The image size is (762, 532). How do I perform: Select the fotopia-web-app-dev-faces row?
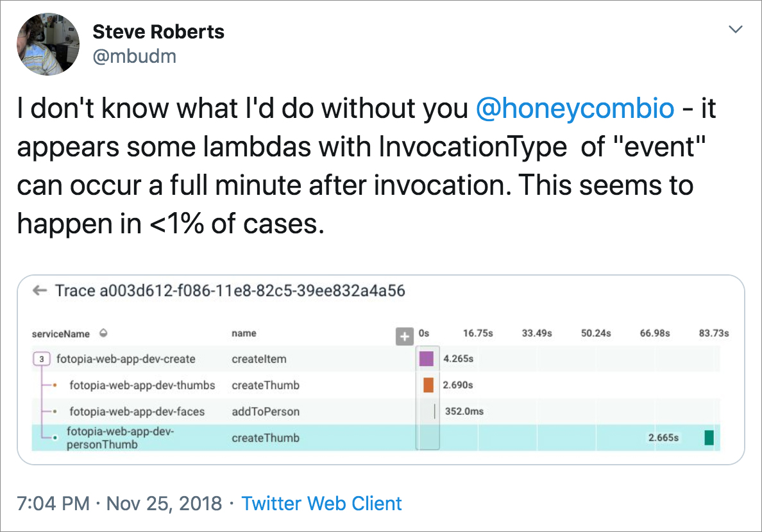(137, 411)
